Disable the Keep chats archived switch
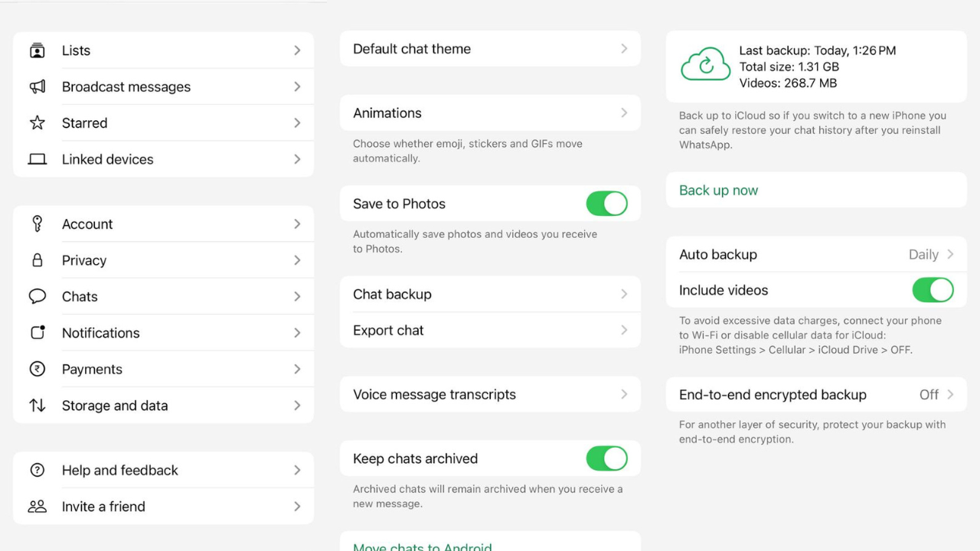The width and height of the screenshot is (980, 551). tap(606, 458)
